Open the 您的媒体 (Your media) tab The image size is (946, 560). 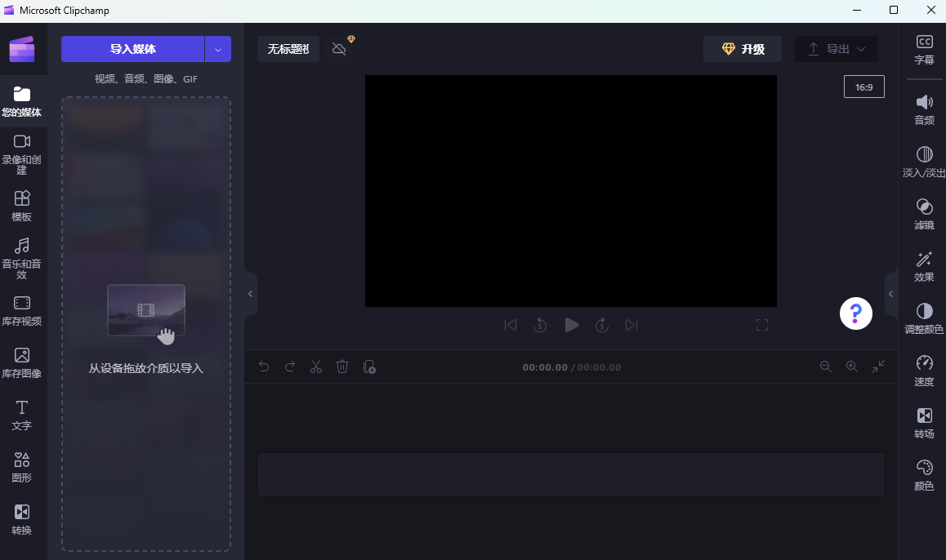click(22, 101)
